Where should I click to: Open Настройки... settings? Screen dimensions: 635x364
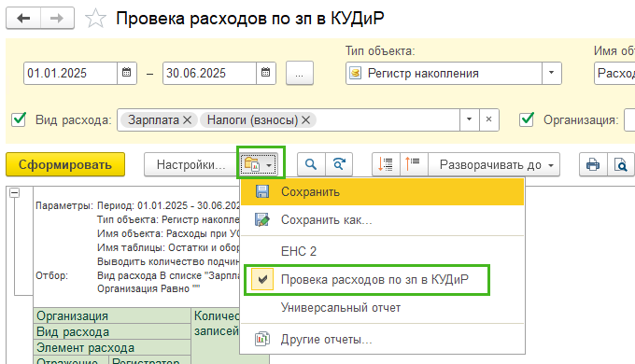190,164
